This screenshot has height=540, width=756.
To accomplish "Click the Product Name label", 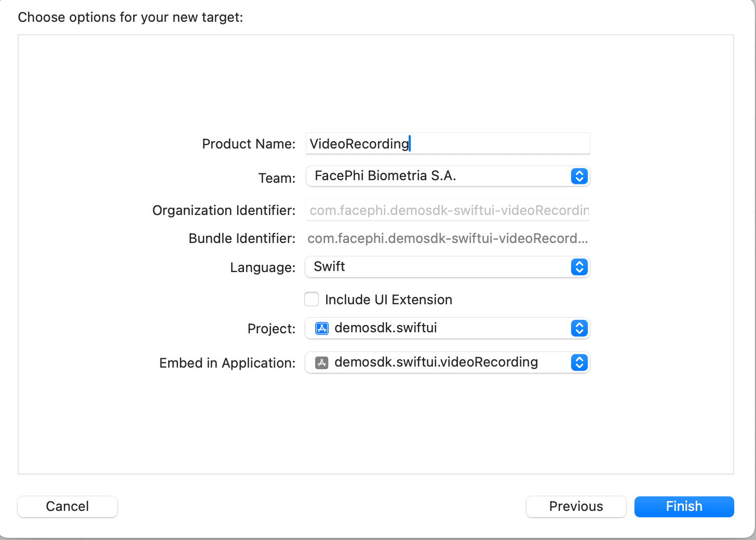I will coord(249,144).
